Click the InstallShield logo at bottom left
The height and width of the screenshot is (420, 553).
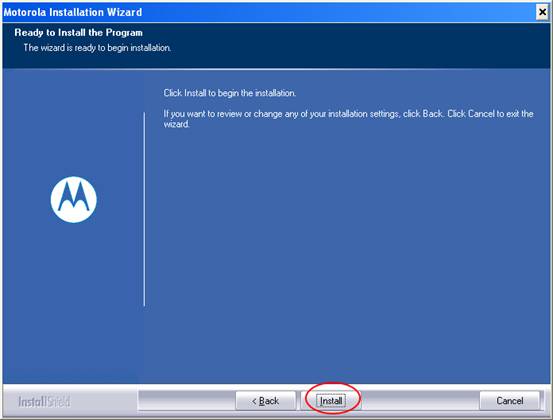(x=44, y=402)
